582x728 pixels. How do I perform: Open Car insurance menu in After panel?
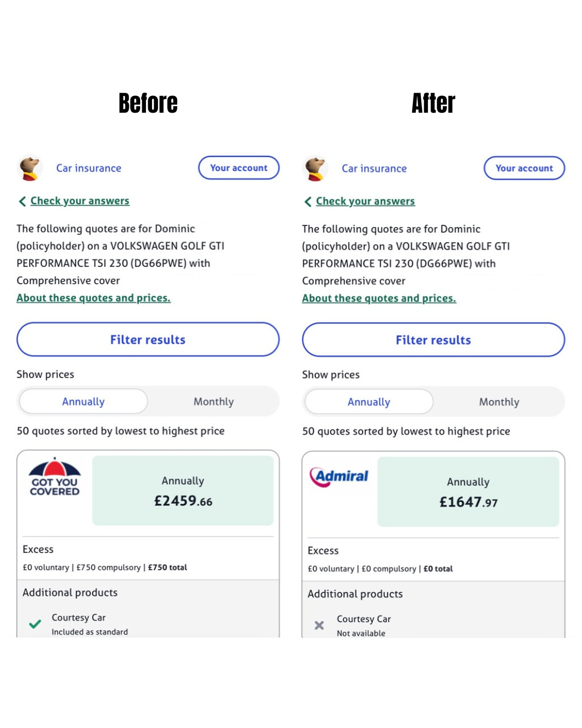point(375,169)
